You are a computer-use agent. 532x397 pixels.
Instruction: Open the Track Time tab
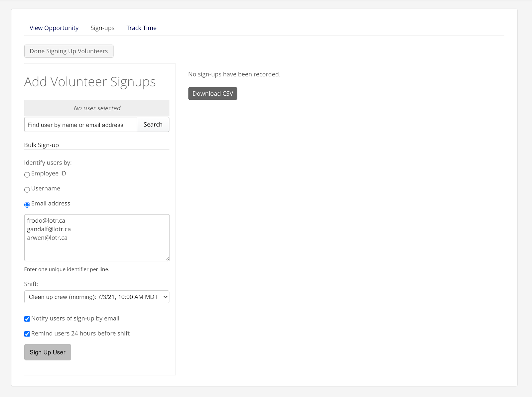pyautogui.click(x=141, y=28)
